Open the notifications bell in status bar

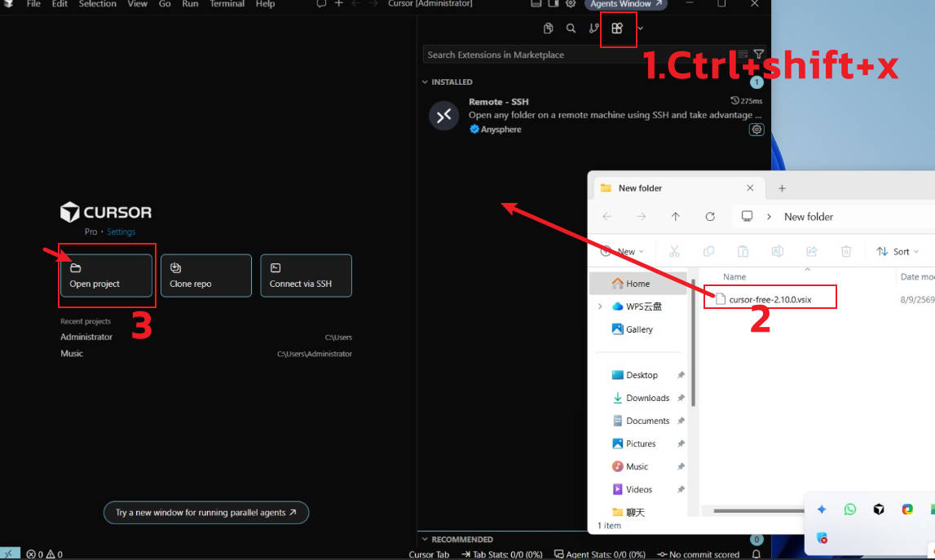pos(756,554)
